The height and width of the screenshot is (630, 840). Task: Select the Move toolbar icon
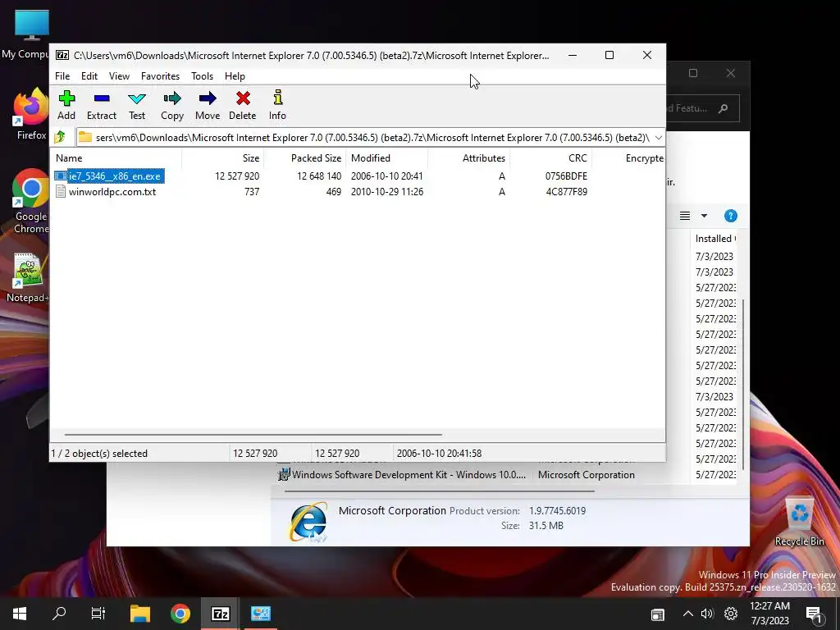click(x=208, y=105)
